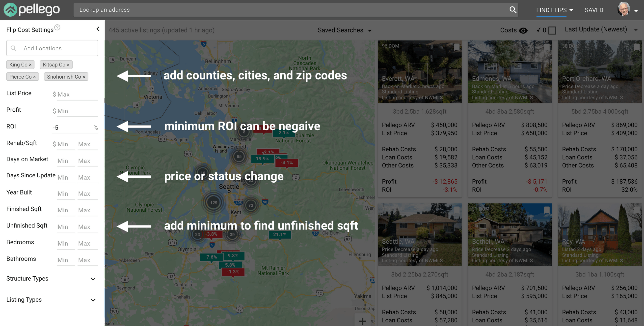Expand the Structure Types section
644x326 pixels.
93,279
